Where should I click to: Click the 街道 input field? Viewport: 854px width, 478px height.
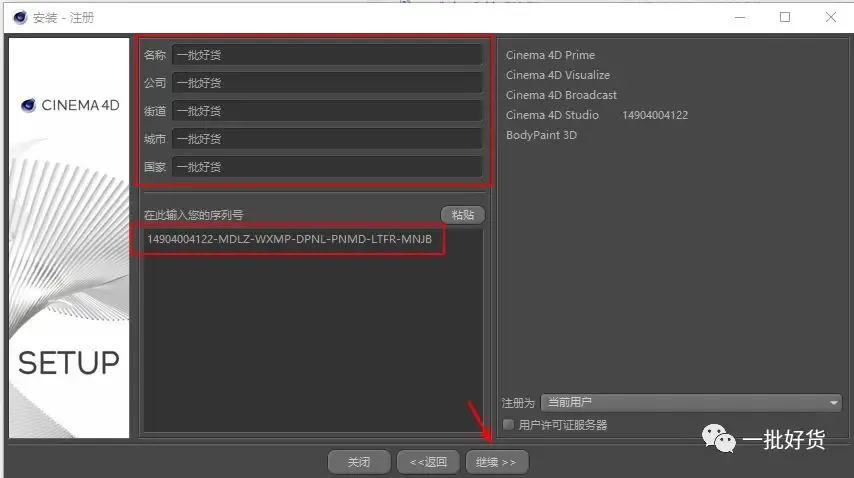(x=327, y=111)
